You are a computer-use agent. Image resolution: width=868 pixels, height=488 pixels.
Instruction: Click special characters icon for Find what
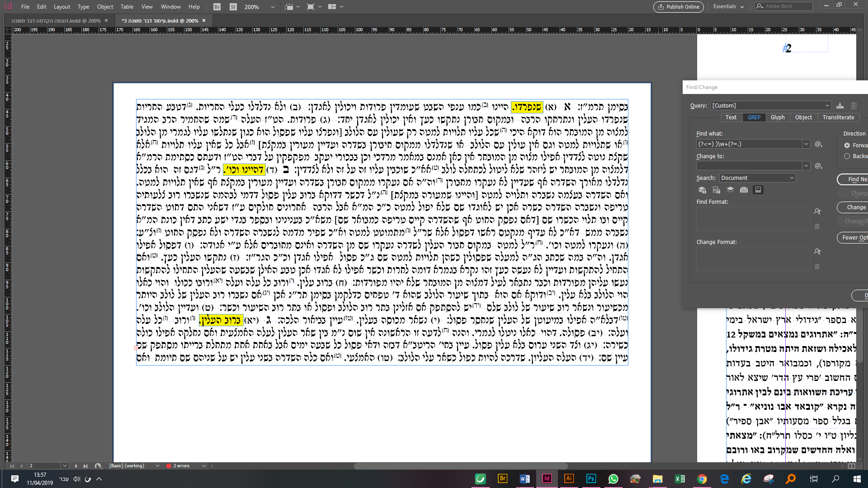point(818,144)
